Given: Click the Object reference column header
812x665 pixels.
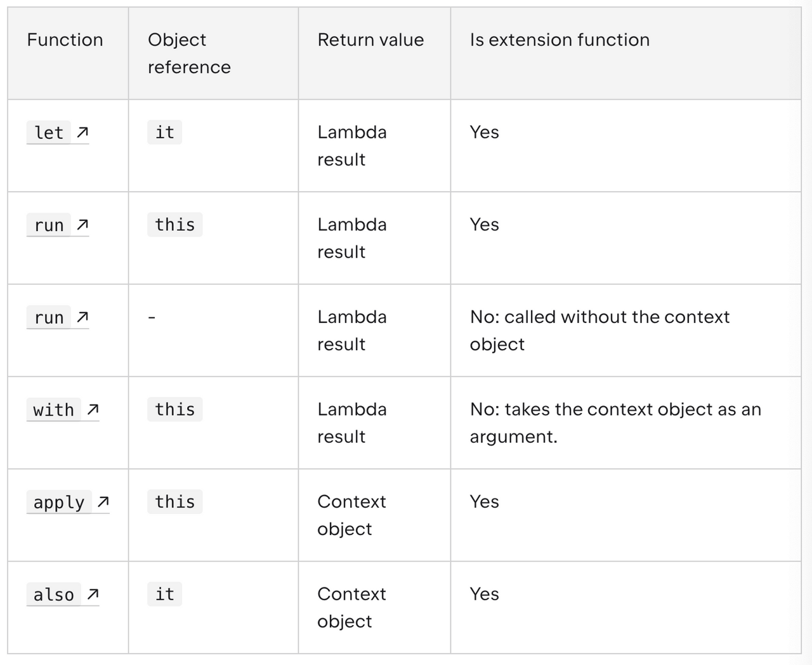Looking at the screenshot, I should (189, 53).
